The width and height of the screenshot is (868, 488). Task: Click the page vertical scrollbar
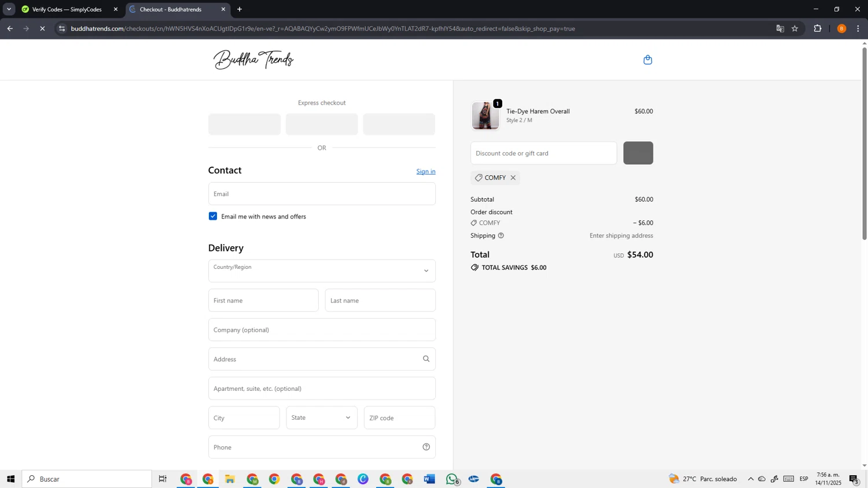pyautogui.click(x=865, y=143)
